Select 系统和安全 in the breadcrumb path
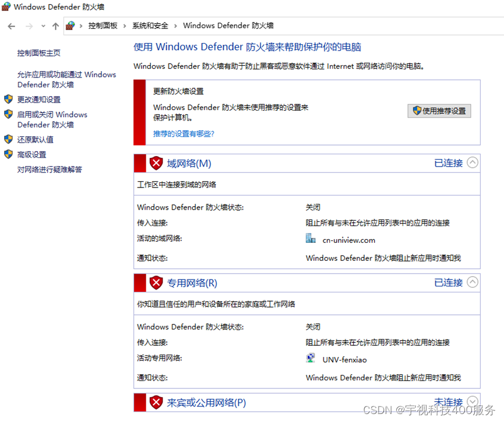The image size is (504, 421). [x=150, y=26]
